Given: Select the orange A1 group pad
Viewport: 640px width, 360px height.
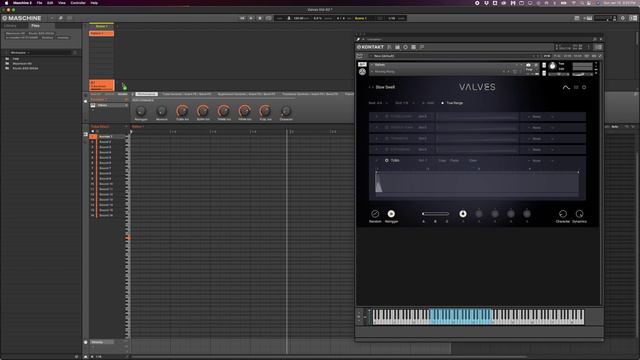Looking at the screenshot, I should click(102, 85).
